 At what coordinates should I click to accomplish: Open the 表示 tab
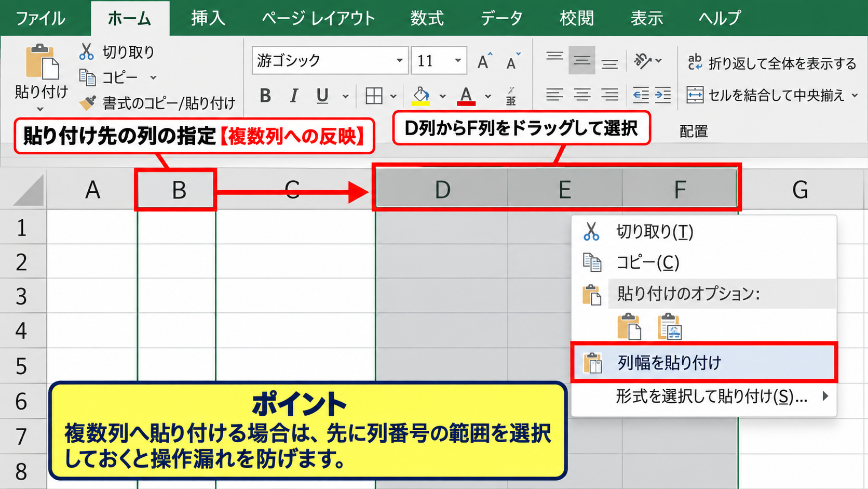(647, 18)
